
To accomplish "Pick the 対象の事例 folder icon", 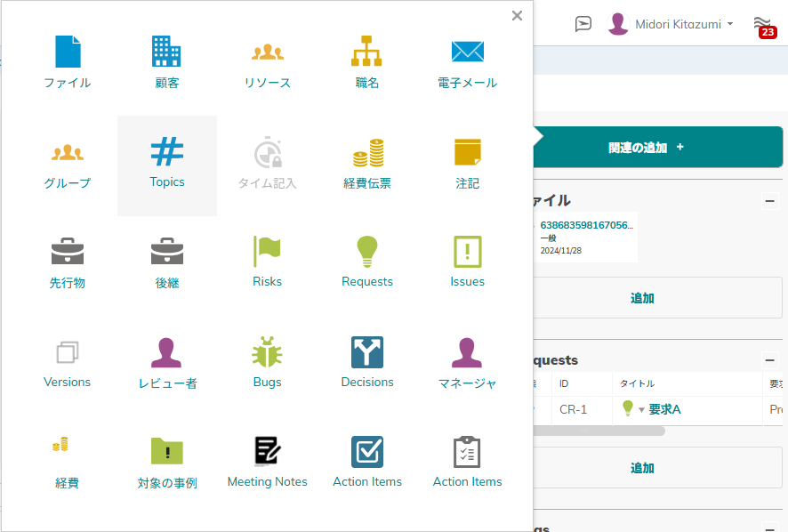I will tap(167, 451).
